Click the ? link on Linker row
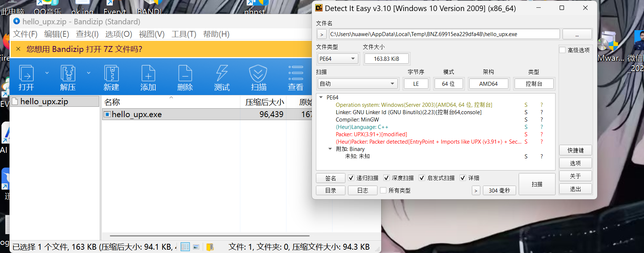The height and width of the screenshot is (253, 644). click(x=542, y=112)
